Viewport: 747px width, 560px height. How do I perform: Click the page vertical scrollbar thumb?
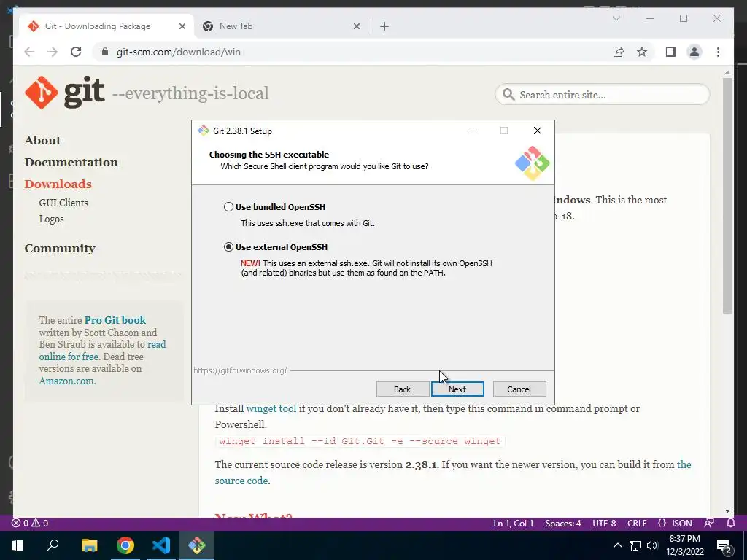(727, 195)
